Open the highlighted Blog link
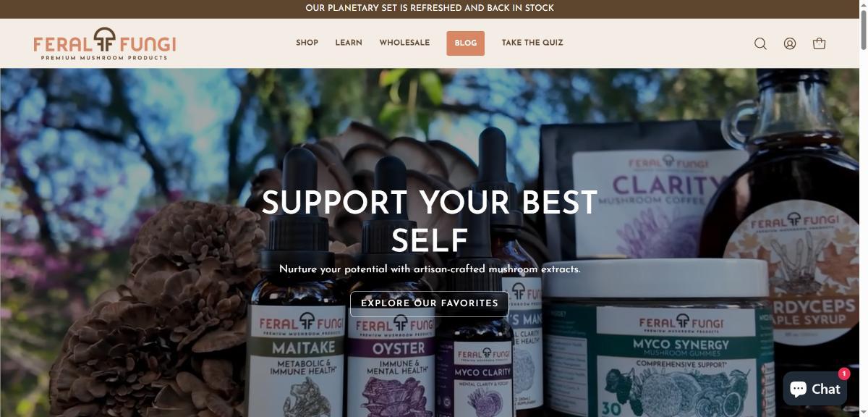The image size is (868, 417). pyautogui.click(x=465, y=43)
